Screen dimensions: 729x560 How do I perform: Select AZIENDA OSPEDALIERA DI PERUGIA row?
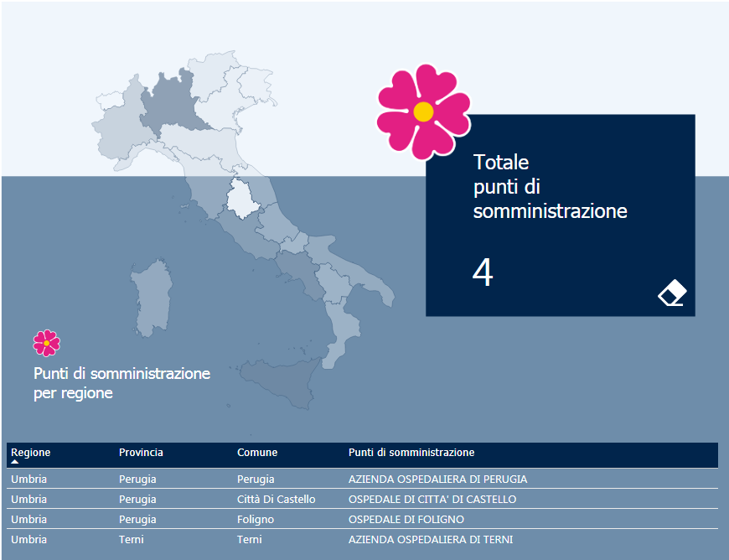(437, 480)
